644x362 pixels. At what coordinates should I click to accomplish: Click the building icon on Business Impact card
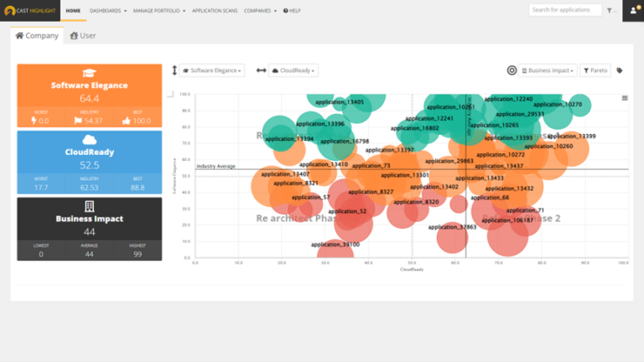tap(89, 206)
